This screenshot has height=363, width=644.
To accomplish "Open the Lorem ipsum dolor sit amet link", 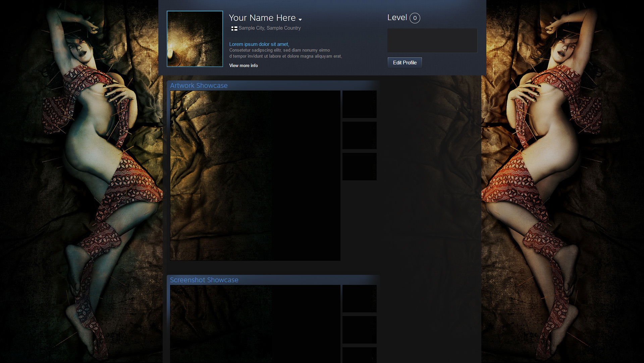I will coord(259,44).
